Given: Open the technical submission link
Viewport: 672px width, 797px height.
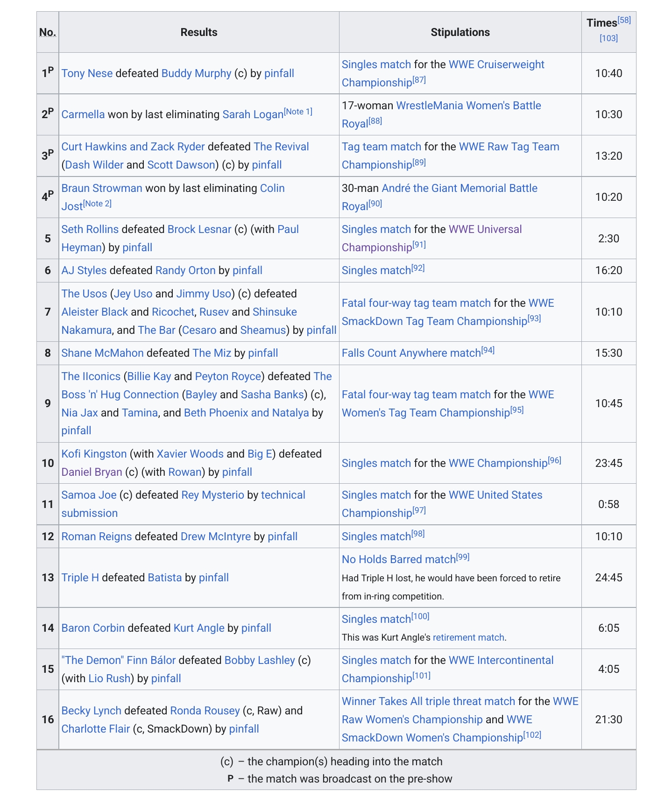Looking at the screenshot, I should click(184, 504).
